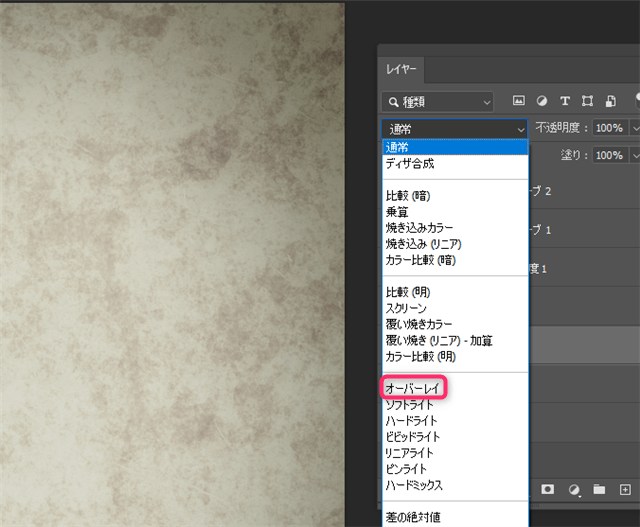Choose 差の絶対値 blend mode
Screen dimensions: 640x527
pos(455,517)
